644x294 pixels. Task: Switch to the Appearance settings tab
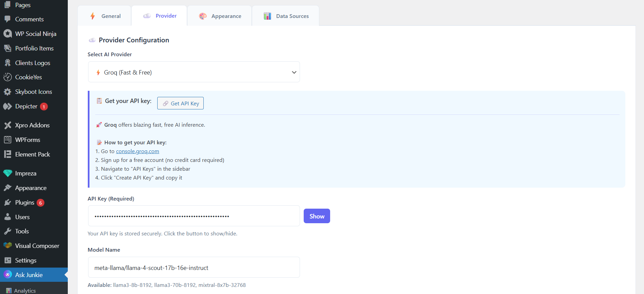220,16
